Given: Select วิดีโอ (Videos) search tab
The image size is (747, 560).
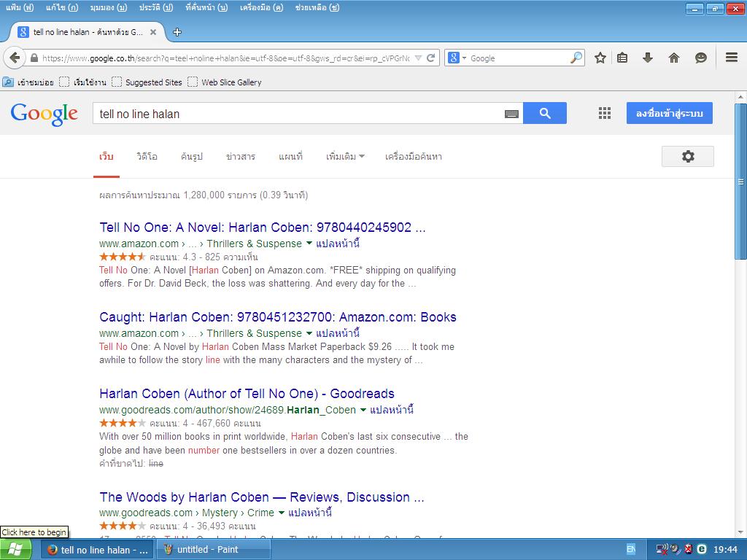Looking at the screenshot, I should coord(147,156).
